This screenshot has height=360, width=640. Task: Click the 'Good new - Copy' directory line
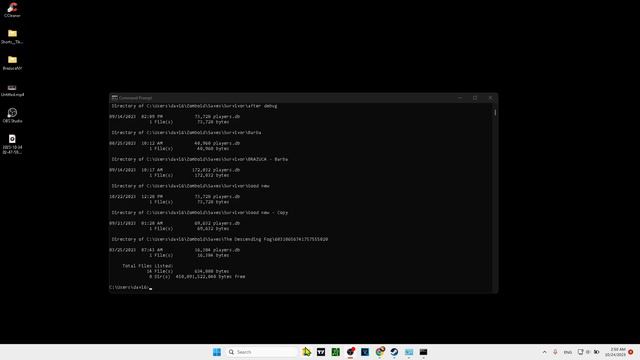click(x=200, y=213)
